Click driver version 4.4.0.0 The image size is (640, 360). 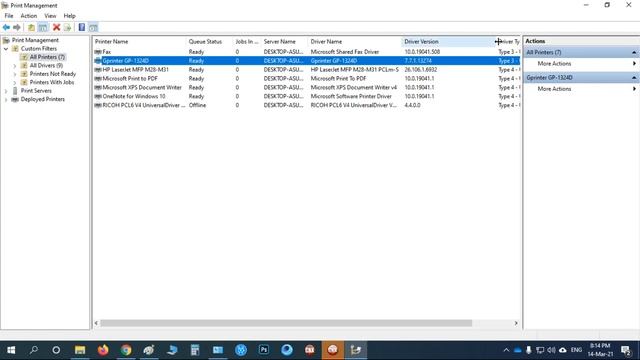click(412, 105)
